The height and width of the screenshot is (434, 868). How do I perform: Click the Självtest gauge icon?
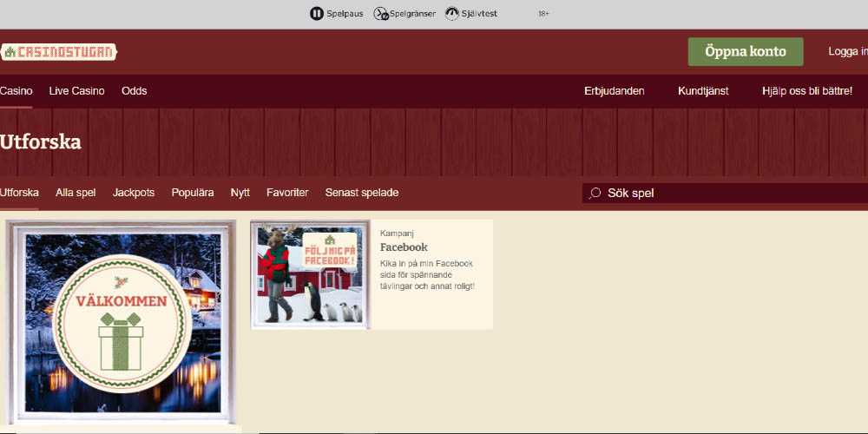click(452, 14)
